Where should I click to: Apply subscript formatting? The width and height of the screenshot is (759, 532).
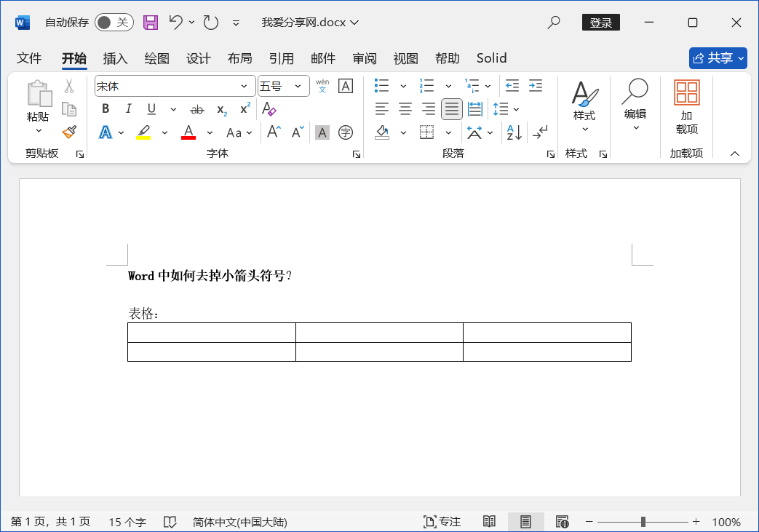tap(222, 110)
